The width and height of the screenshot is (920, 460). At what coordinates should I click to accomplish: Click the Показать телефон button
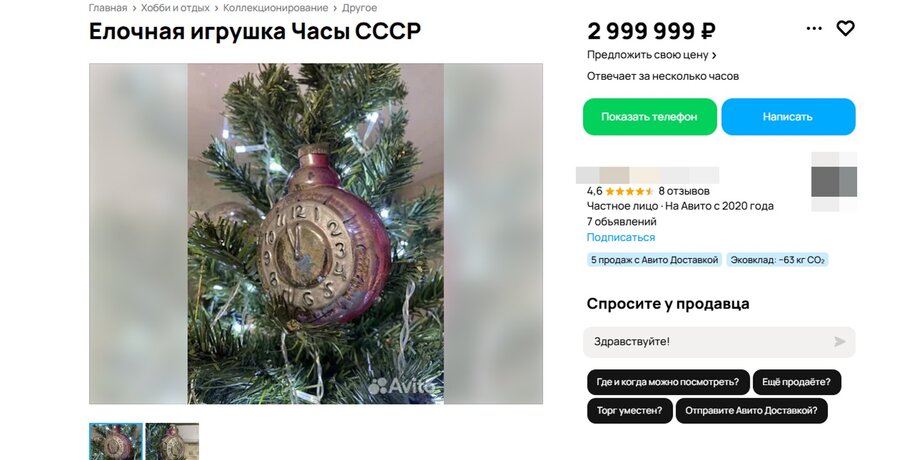coord(650,117)
